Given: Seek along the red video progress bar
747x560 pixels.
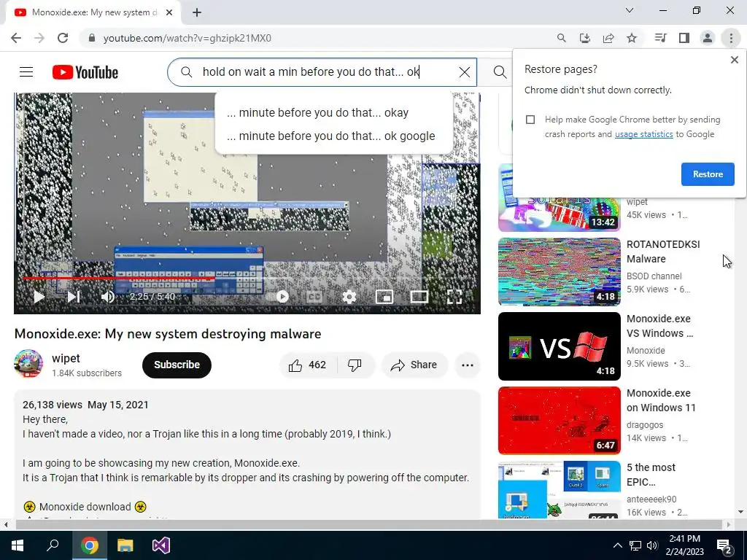Looking at the screenshot, I should click(x=118, y=278).
